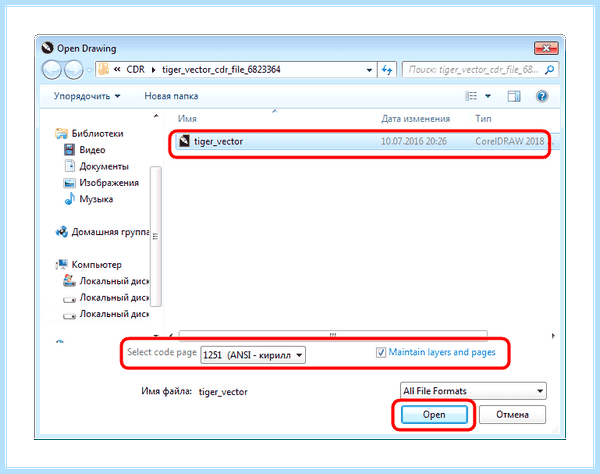Select tiger_vector_cdr_file_6823364 path segment
The height and width of the screenshot is (474, 600).
(221, 70)
